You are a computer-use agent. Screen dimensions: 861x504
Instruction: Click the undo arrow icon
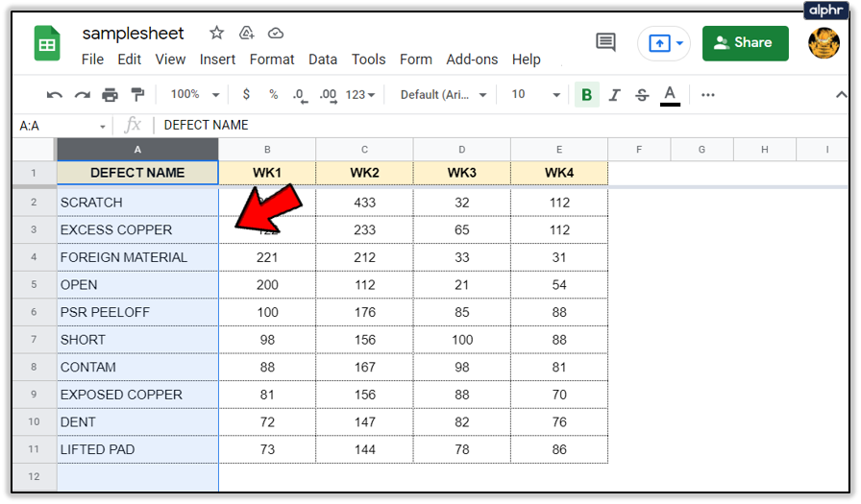tap(55, 95)
